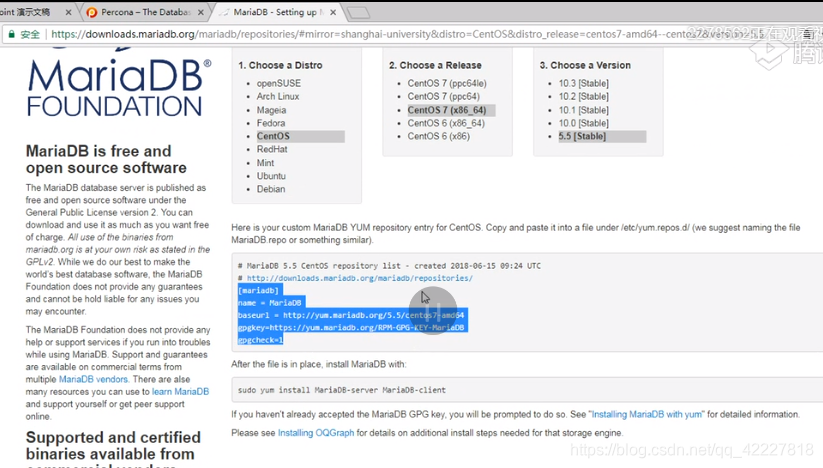823x468 pixels.
Task: Choose CentOS 7 (ppc64) release
Action: click(444, 97)
